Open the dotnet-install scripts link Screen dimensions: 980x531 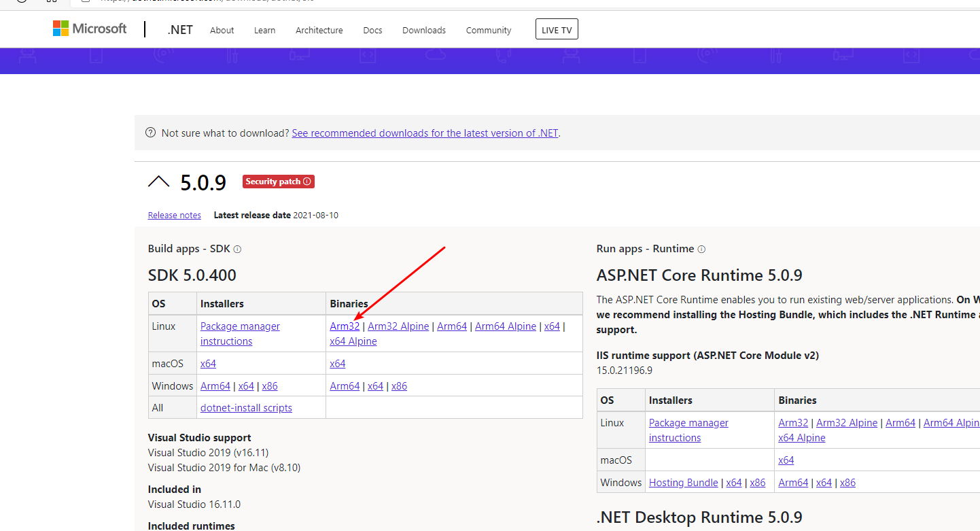(246, 408)
